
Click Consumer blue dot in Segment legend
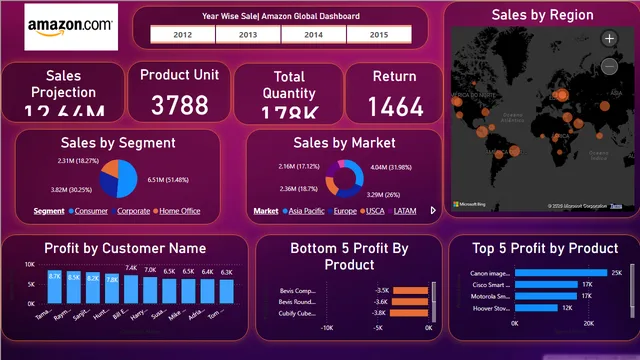[x=71, y=211]
